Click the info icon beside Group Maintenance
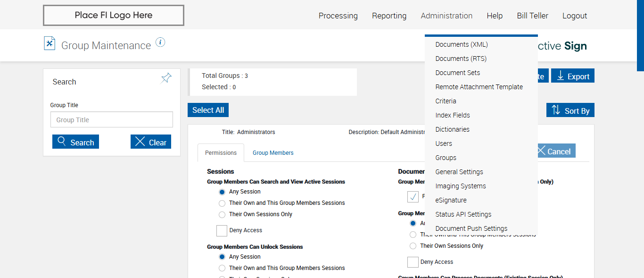 160,42
